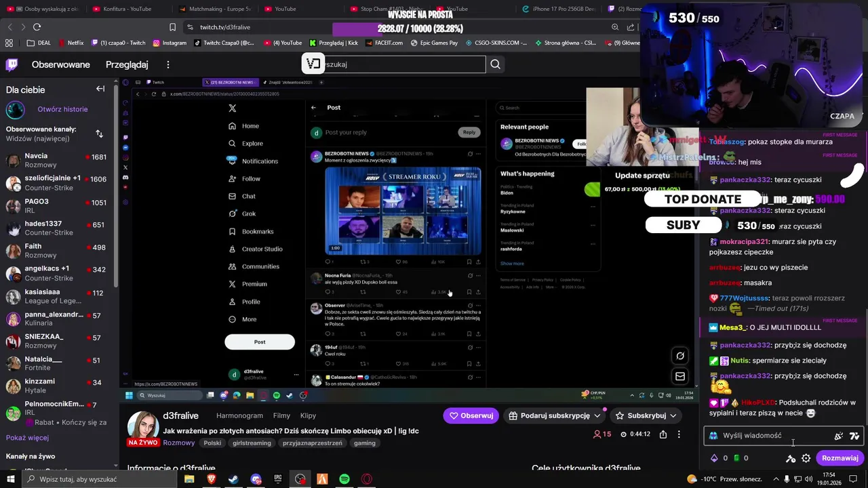This screenshot has width=868, height=488.
Task: Open Spotify from the taskbar
Action: 344,479
